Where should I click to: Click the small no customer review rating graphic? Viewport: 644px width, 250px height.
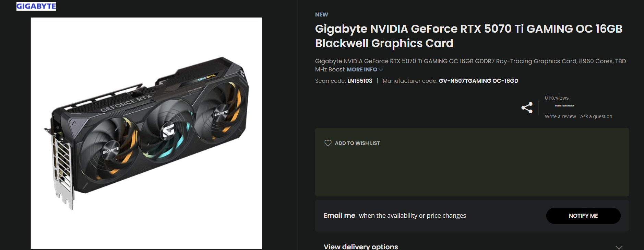click(564, 106)
